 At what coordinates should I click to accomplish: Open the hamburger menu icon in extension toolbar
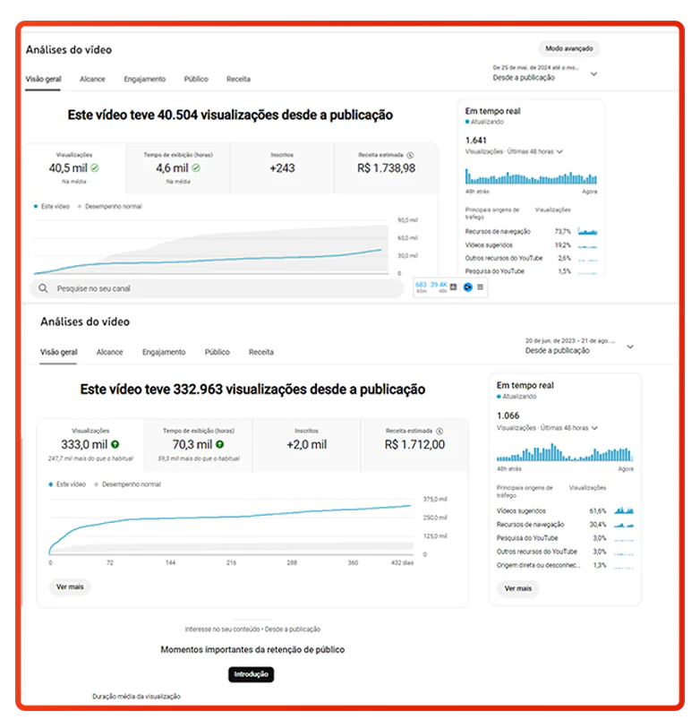click(x=481, y=287)
